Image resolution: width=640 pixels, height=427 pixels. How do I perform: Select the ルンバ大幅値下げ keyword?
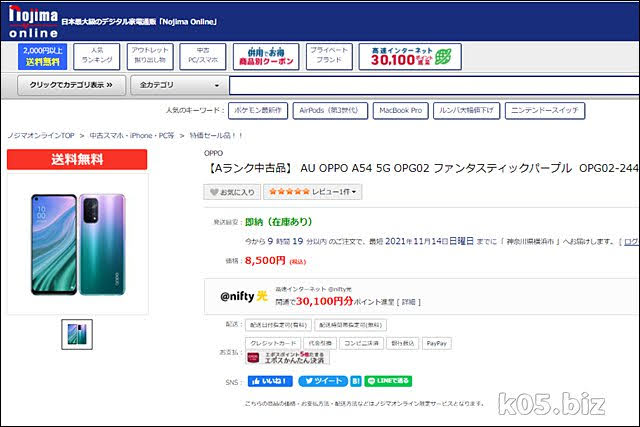[467, 111]
